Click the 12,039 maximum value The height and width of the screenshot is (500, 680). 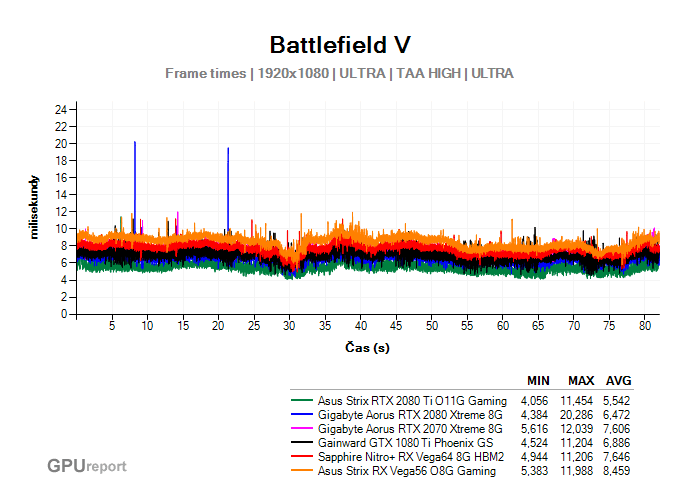[x=576, y=428]
